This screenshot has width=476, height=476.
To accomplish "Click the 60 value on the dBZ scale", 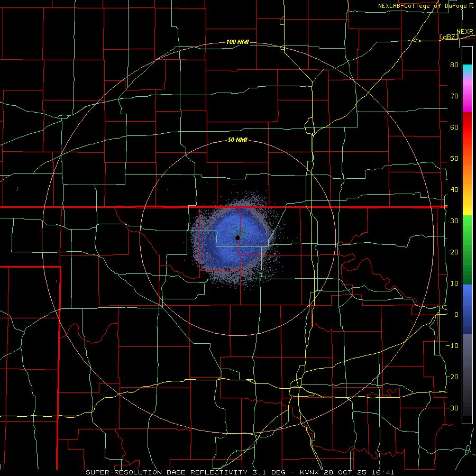I will coord(454,127).
